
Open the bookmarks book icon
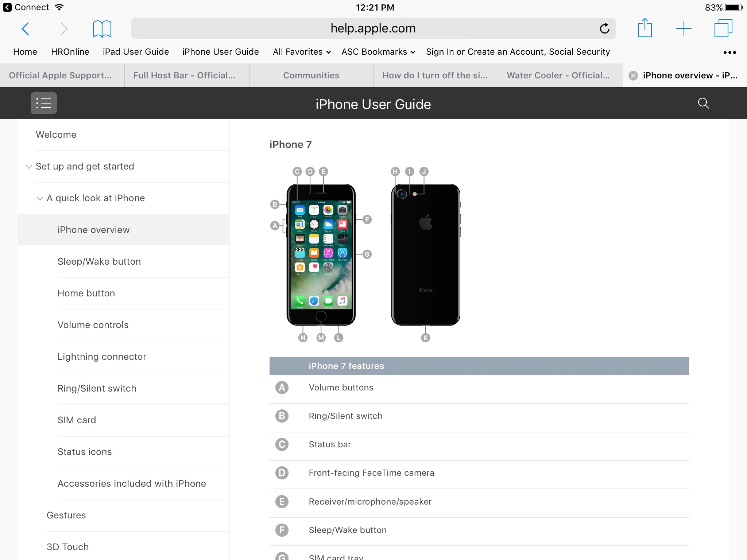point(102,29)
